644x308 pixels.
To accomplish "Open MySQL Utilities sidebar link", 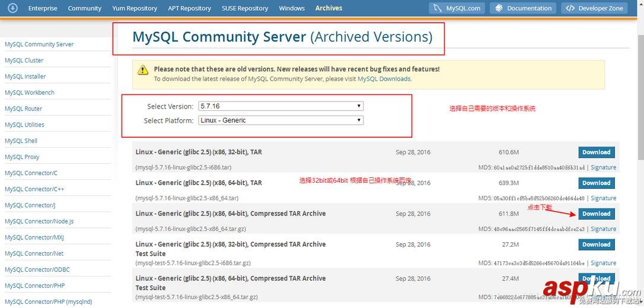I will (24, 125).
